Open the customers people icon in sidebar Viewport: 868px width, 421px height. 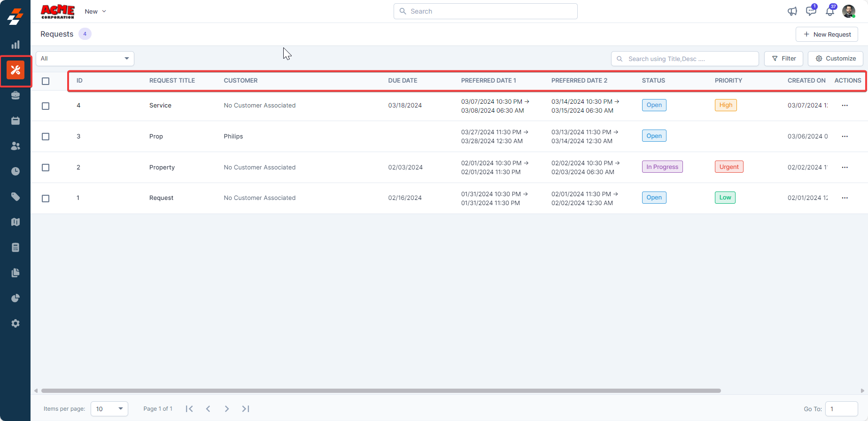[x=15, y=146]
